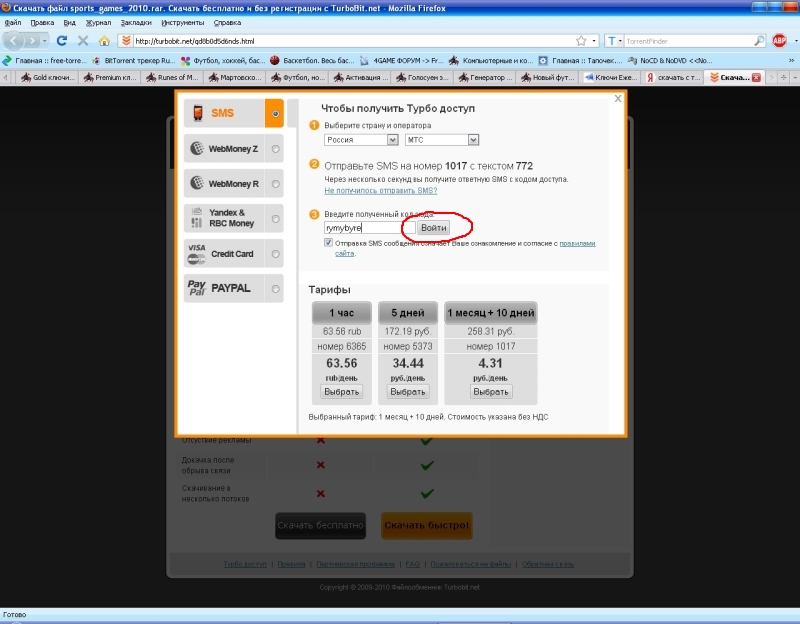Expand the address bar history dropdown
This screenshot has width=800, height=624.
point(594,41)
